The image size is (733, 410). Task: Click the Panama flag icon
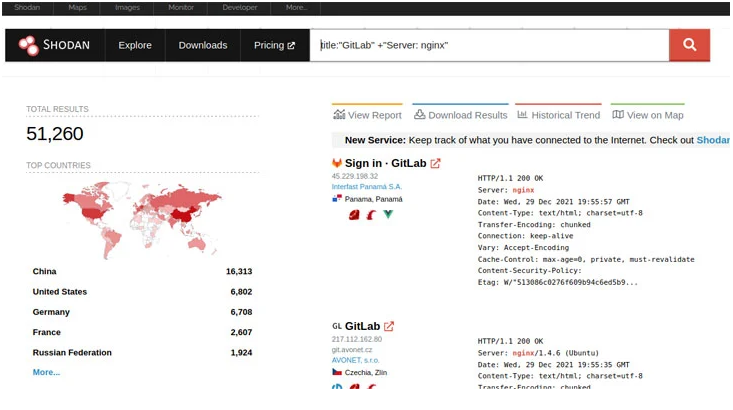pos(337,199)
